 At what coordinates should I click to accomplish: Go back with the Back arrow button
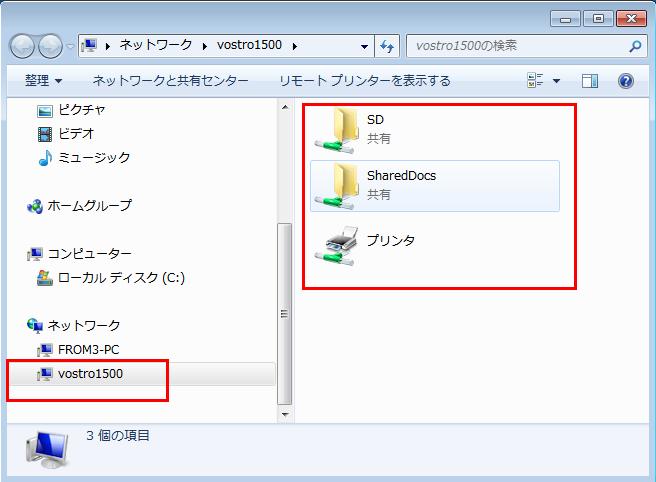pos(22,46)
